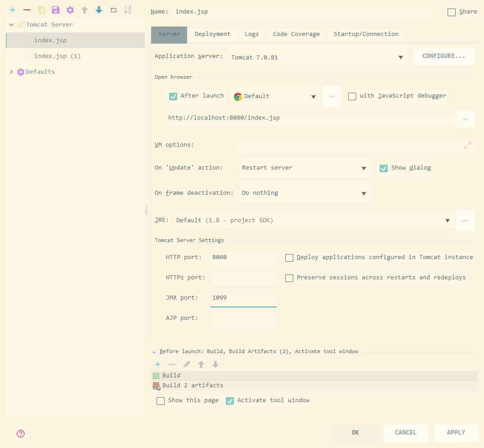Move before launch task down
484x448 pixels.
tap(215, 364)
